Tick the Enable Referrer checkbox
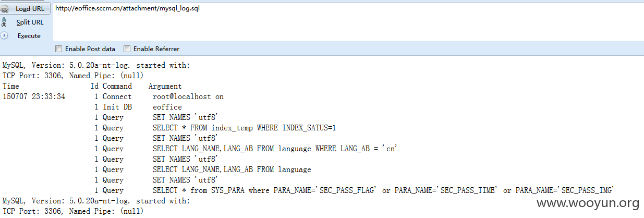644x218 pixels. [x=127, y=49]
